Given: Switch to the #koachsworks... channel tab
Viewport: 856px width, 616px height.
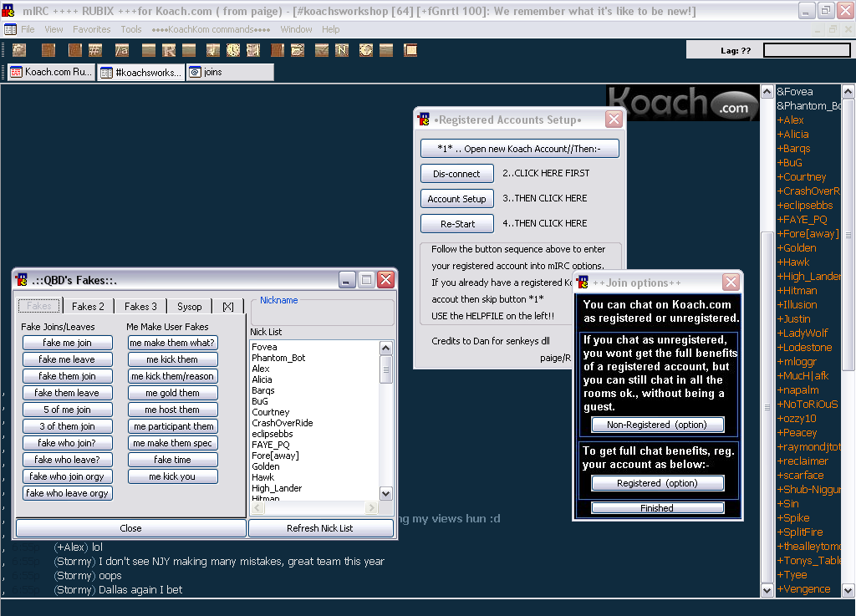Looking at the screenshot, I should point(141,72).
